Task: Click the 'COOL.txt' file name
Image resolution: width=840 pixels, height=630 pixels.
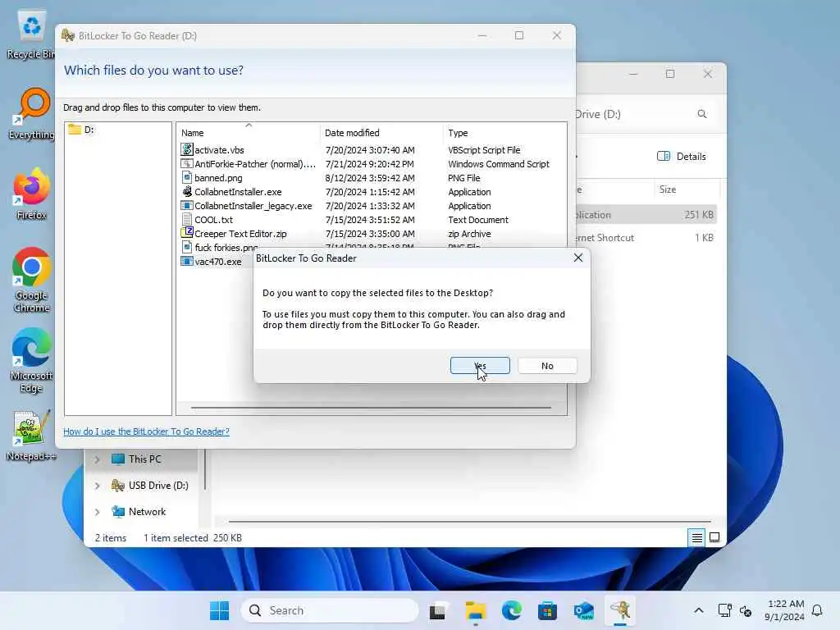Action: [213, 220]
